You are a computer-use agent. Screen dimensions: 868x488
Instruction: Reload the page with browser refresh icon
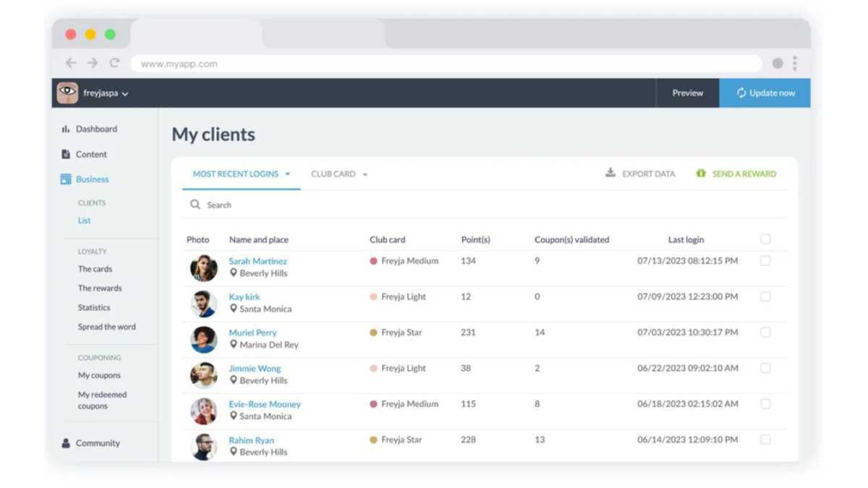[114, 63]
